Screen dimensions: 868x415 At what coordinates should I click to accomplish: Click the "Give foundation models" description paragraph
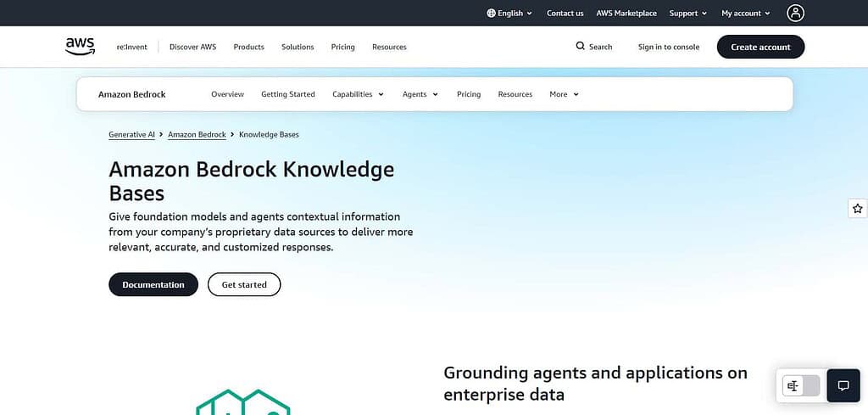click(x=261, y=232)
